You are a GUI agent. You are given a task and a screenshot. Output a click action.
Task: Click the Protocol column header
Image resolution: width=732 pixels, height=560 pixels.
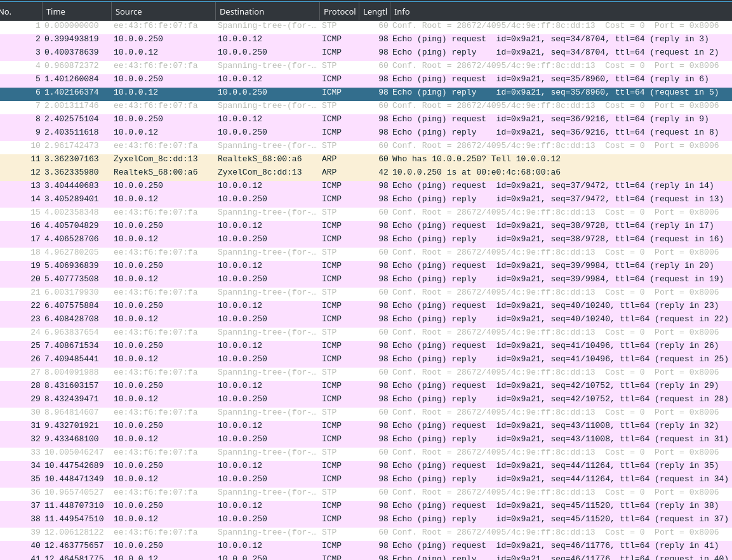(x=340, y=11)
